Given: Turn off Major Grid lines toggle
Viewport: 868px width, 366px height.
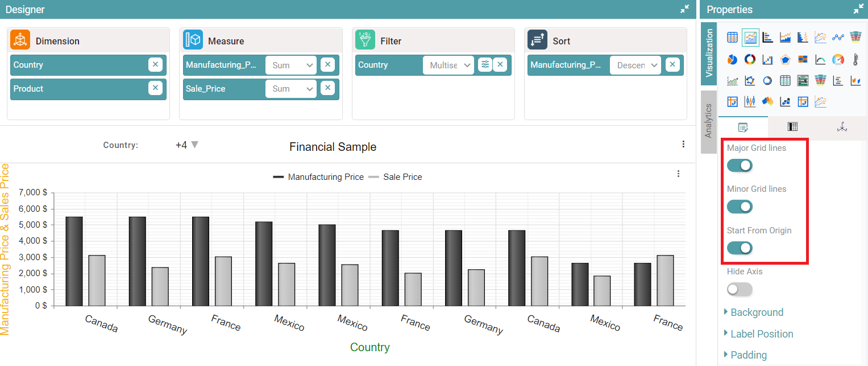Looking at the screenshot, I should [x=740, y=166].
